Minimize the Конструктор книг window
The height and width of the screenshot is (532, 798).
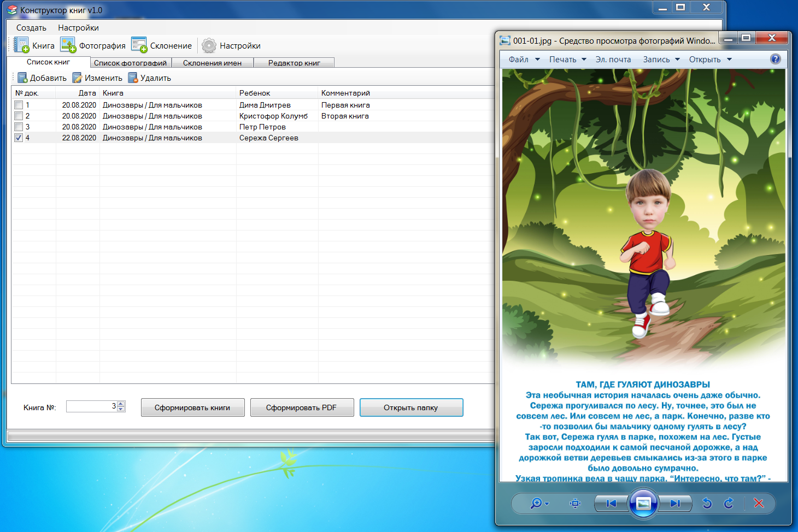click(662, 8)
